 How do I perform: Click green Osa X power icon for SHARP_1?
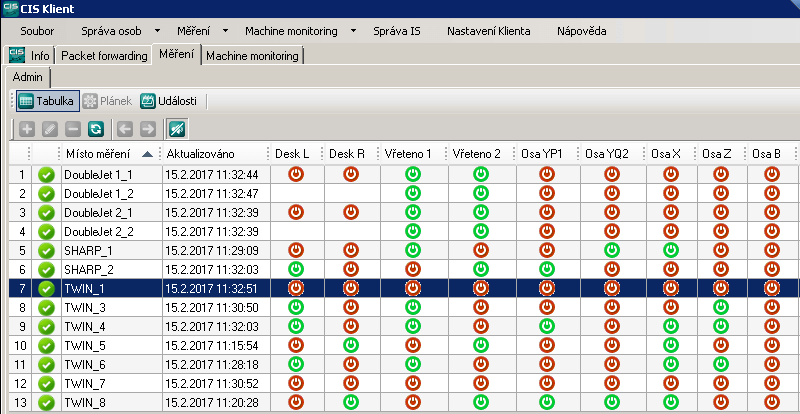coord(671,250)
